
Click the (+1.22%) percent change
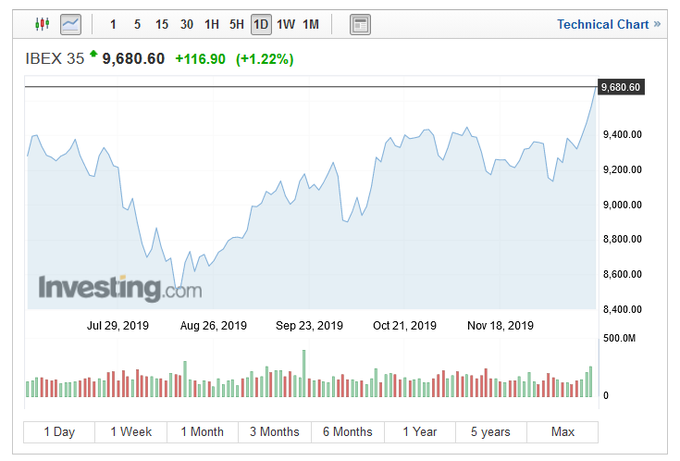click(x=265, y=59)
